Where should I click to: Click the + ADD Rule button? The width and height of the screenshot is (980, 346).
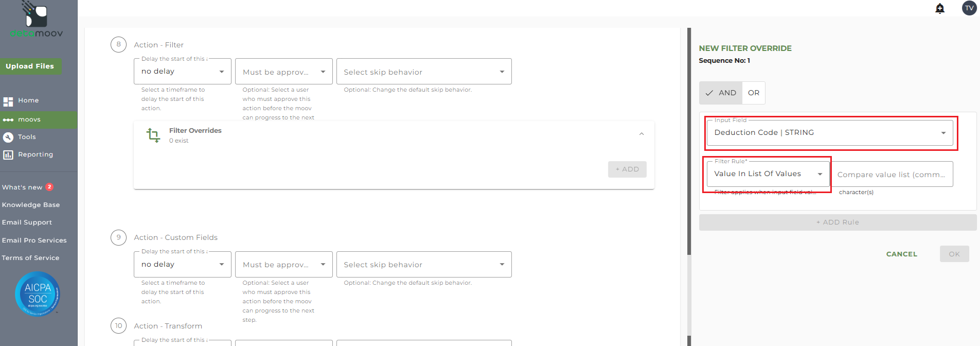pos(838,222)
